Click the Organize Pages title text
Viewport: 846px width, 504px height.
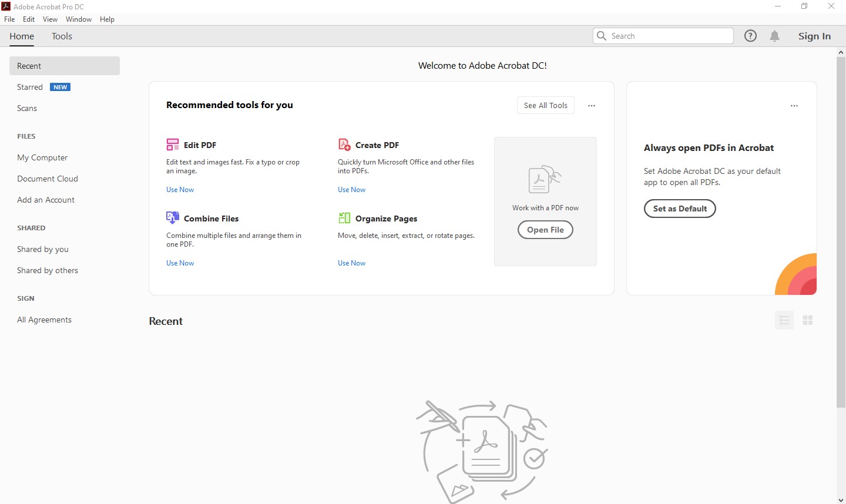click(x=387, y=219)
